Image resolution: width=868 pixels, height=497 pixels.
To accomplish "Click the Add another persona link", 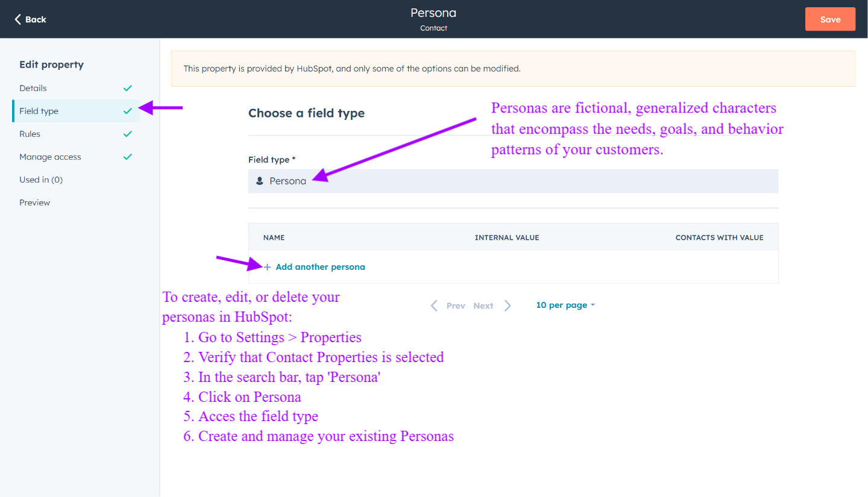I will pos(320,266).
